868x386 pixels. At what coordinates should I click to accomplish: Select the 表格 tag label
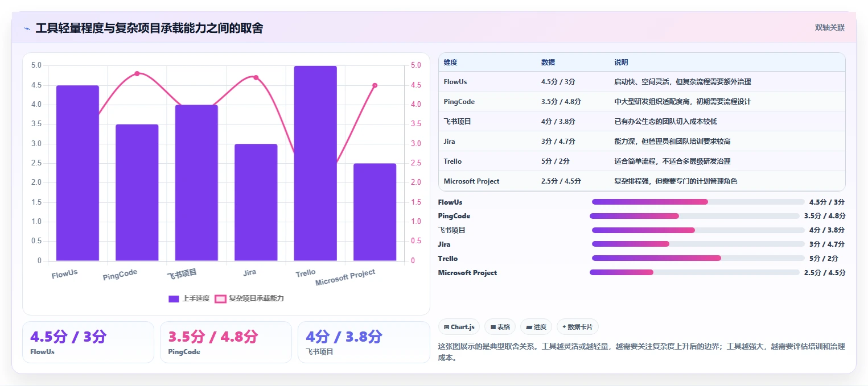point(503,327)
